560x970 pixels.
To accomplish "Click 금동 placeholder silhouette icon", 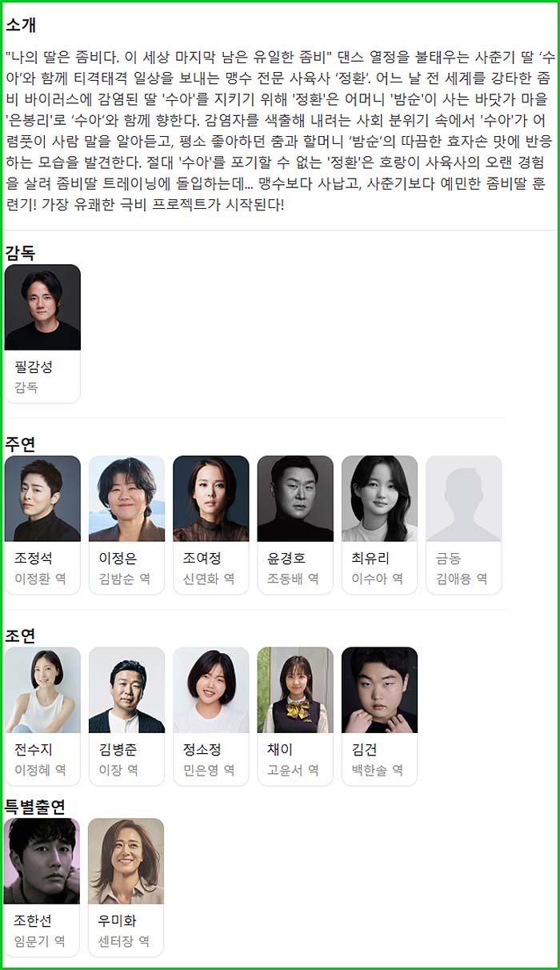I will tap(464, 499).
